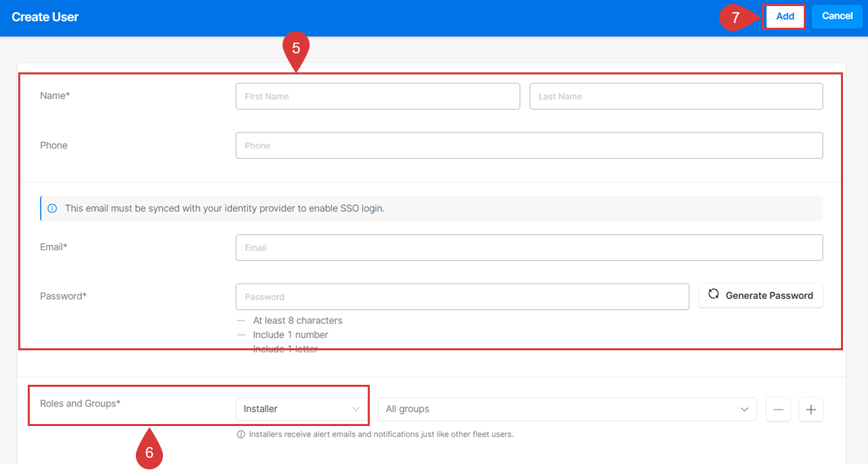Click the red callout marker numbered 5

296,50
